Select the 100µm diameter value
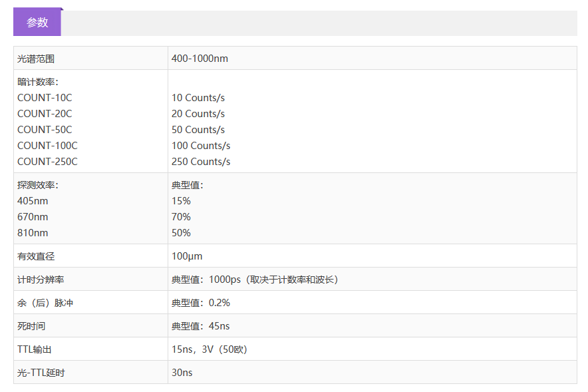Image resolution: width=588 pixels, height=392 pixels. pyautogui.click(x=187, y=256)
